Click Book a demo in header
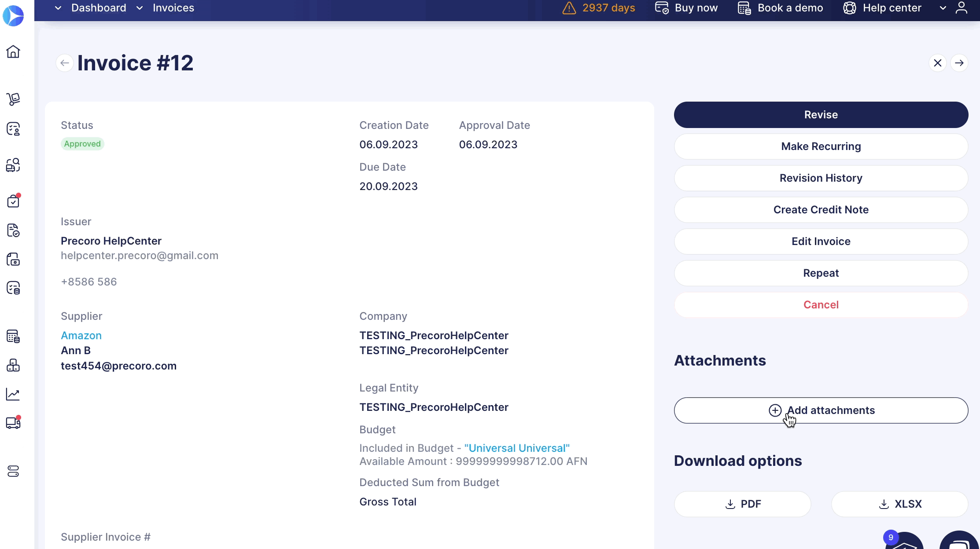This screenshot has width=980, height=549. click(780, 8)
